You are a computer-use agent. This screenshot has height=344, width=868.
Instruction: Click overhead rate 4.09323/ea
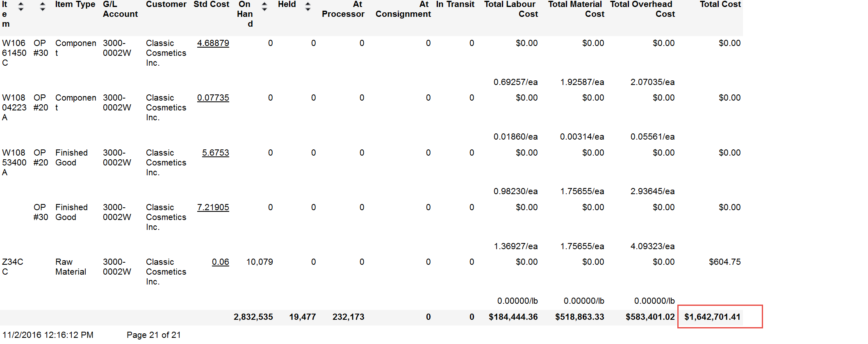pyautogui.click(x=652, y=246)
